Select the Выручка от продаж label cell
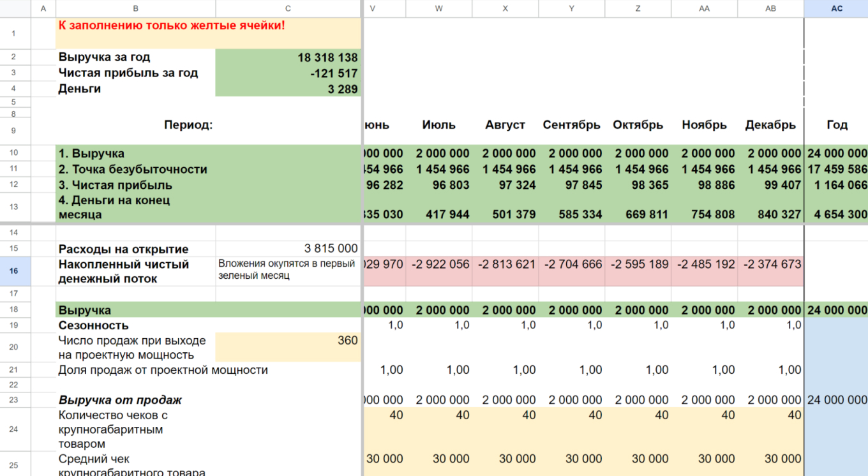Viewport: 868px width, 476px height. [x=121, y=400]
